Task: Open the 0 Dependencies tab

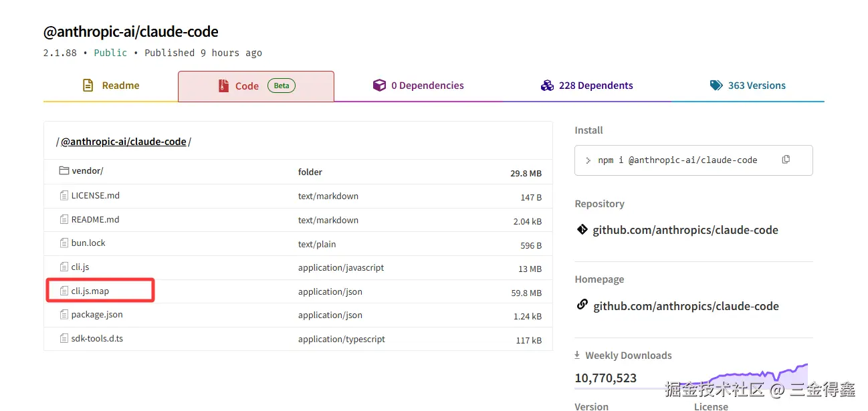Action: (418, 86)
